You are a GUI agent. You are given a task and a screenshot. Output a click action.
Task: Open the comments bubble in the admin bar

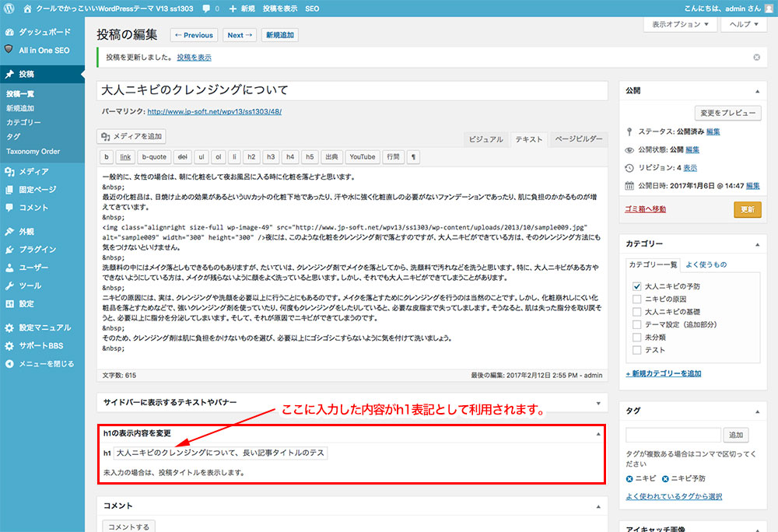[x=206, y=9]
